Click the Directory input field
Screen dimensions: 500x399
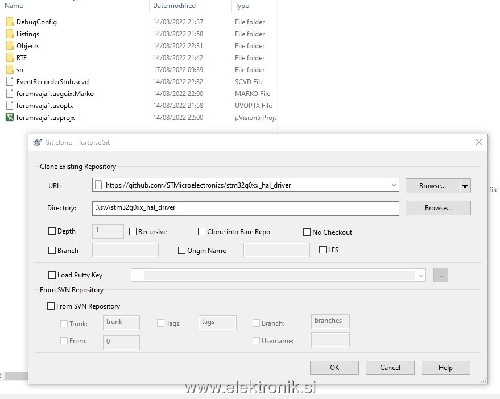[245, 208]
